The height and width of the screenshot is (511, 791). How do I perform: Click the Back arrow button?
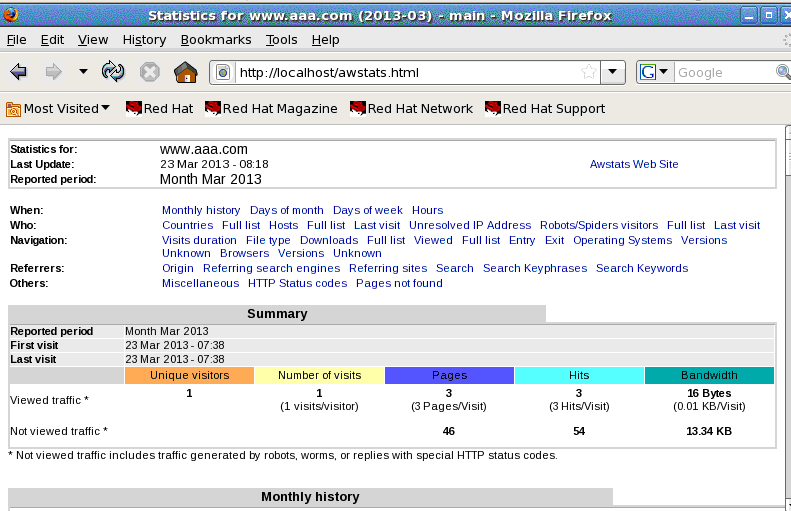point(19,72)
